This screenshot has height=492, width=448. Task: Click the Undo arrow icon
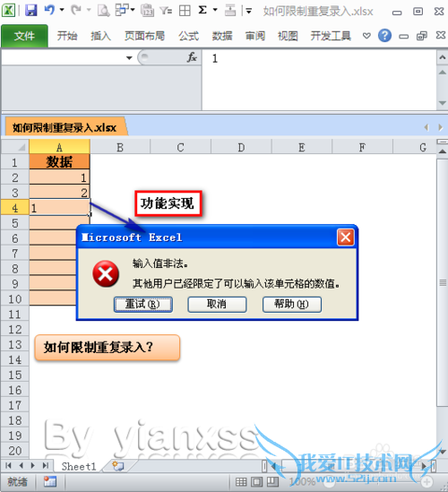tap(49, 10)
